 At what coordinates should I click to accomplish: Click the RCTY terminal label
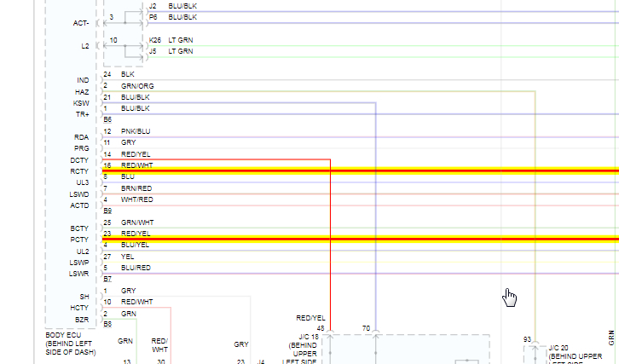pyautogui.click(x=79, y=171)
